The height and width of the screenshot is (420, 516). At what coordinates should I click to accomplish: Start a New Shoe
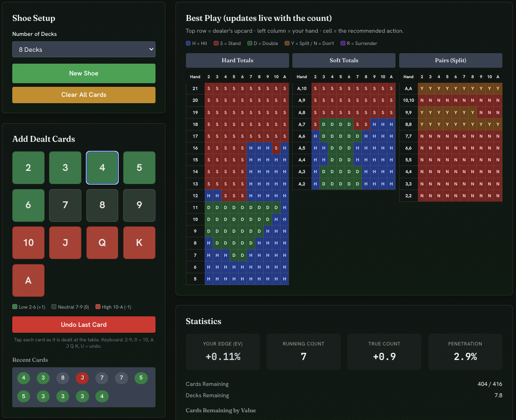(84, 73)
